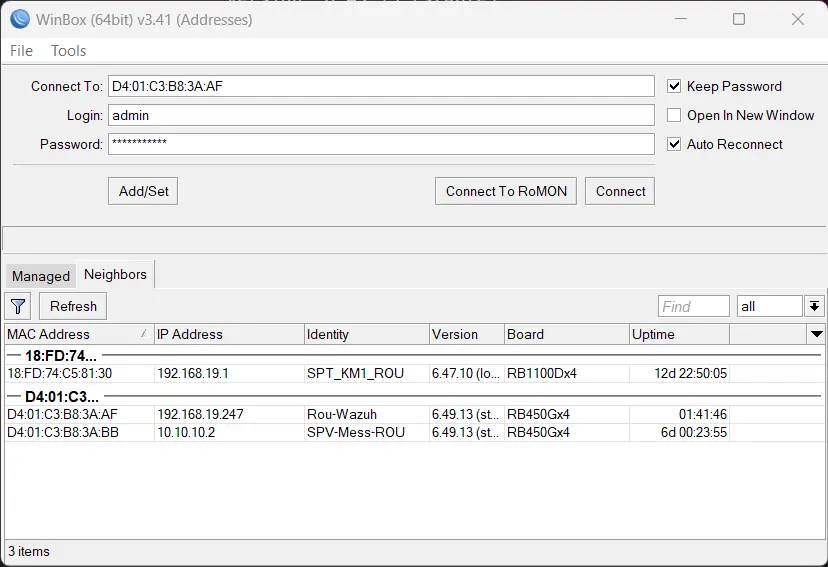The width and height of the screenshot is (828, 567).
Task: Switch to the Managed tab
Action: coord(41,276)
